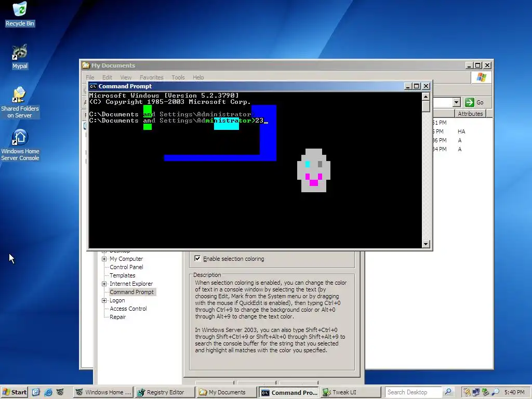Viewport: 532px width, 399px height.
Task: Click the My Documents window folder icon
Action: [86, 65]
